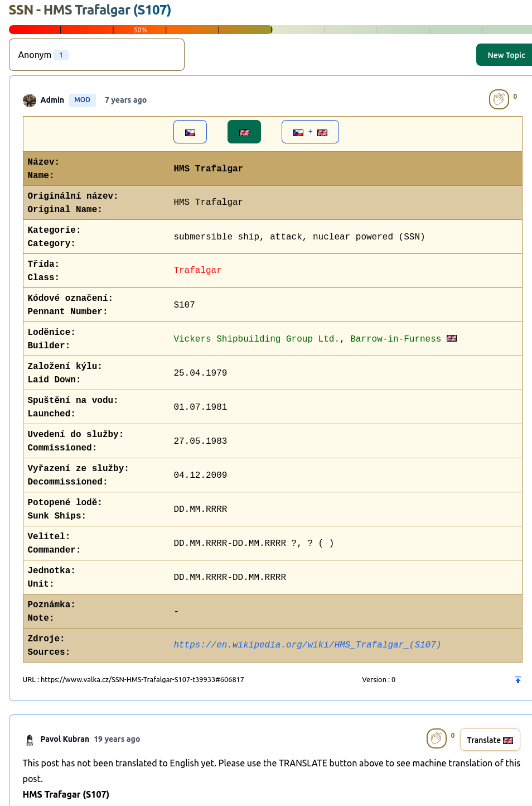Open Pavol Kubran's avatar icon

[x=30, y=740]
